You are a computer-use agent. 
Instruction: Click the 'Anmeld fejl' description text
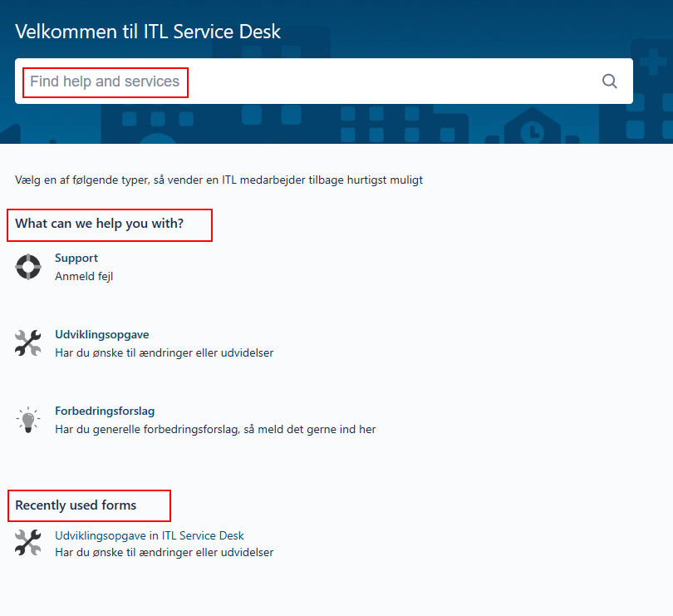pyautogui.click(x=84, y=276)
